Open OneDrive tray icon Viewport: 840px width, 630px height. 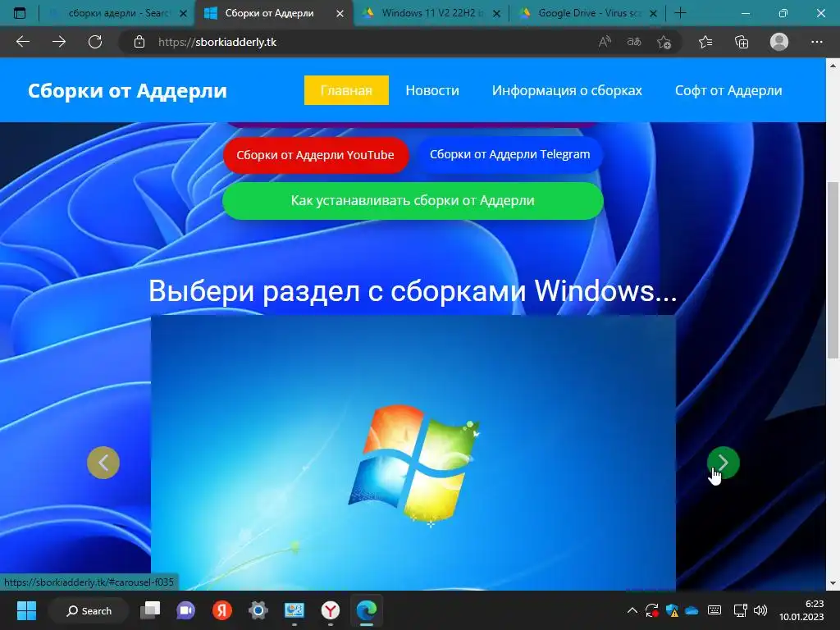[x=692, y=610]
